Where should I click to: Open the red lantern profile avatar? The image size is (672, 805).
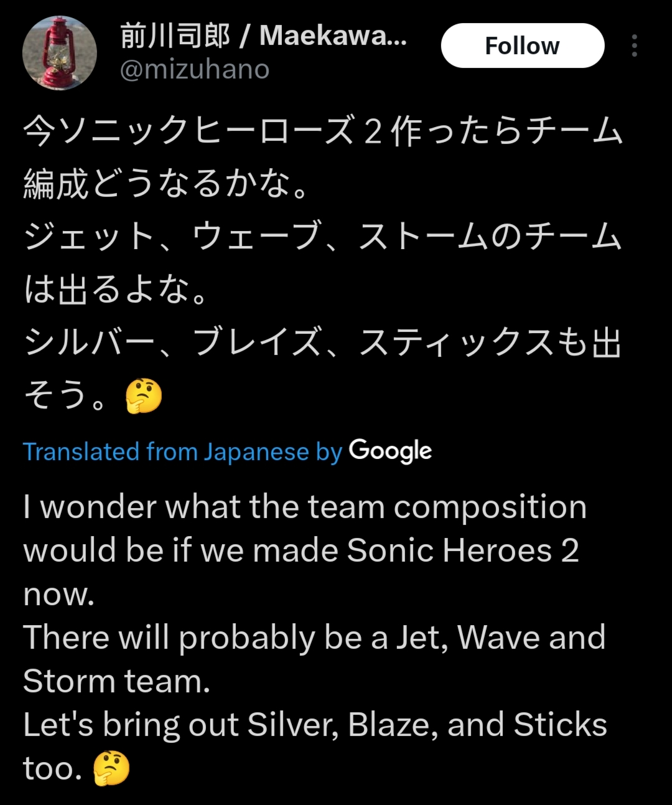[60, 54]
